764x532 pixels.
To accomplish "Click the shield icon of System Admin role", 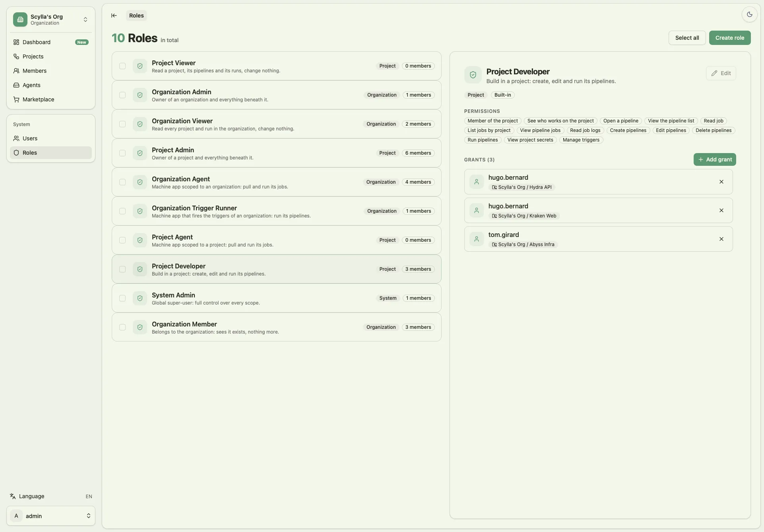I will tap(140, 298).
